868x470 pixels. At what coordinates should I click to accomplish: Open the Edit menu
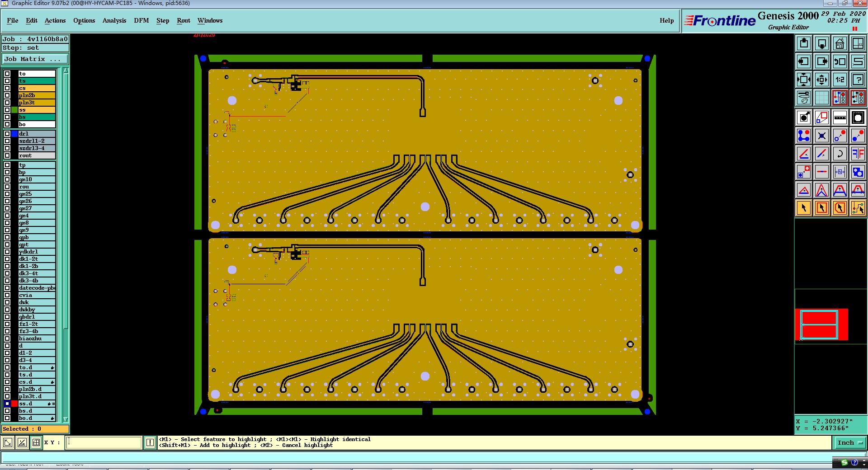pos(32,20)
